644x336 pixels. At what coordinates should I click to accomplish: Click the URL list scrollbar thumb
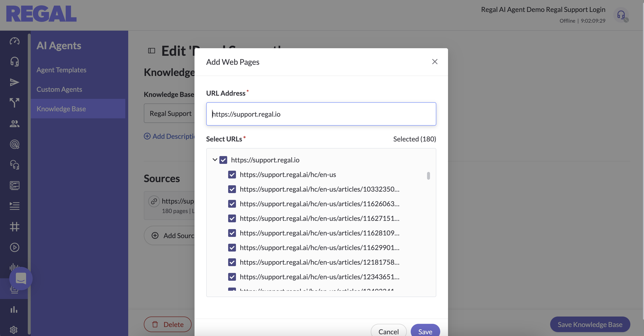click(428, 176)
